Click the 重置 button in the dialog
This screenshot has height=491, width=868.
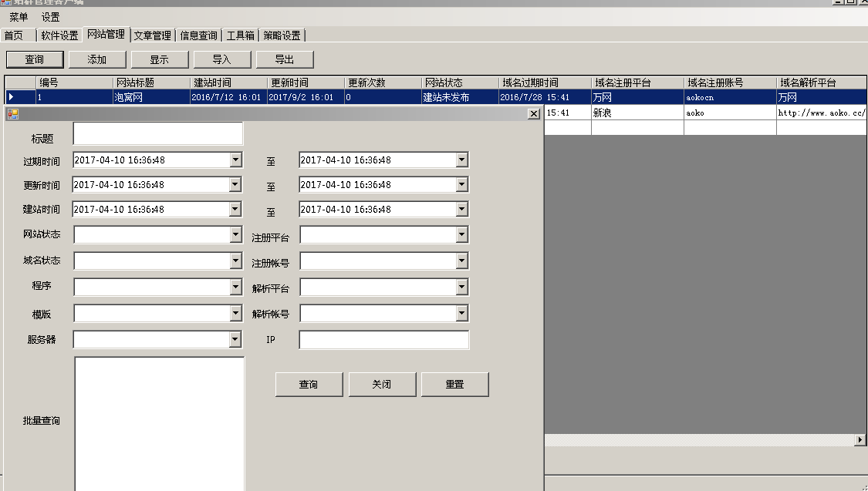[x=454, y=384]
